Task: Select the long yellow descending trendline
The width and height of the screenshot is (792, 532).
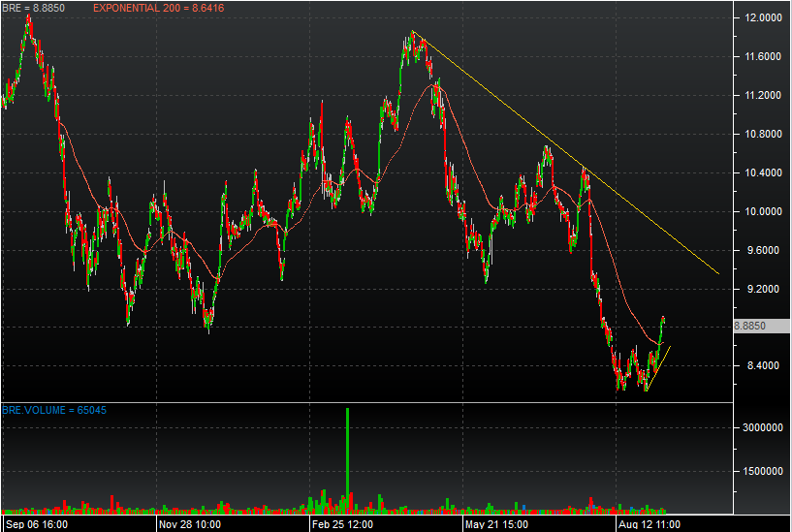Action: (x=566, y=152)
